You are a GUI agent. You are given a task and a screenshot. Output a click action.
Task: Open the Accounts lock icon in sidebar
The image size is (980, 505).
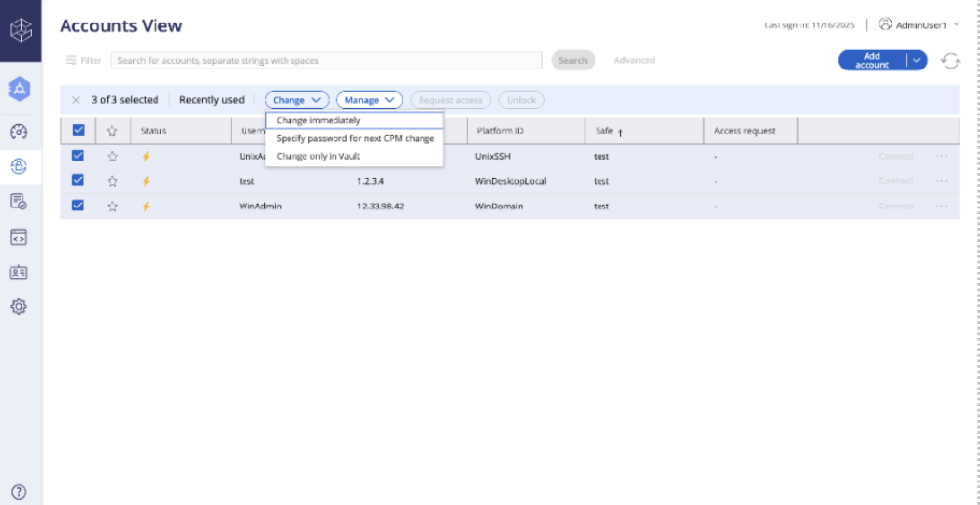[x=19, y=166]
